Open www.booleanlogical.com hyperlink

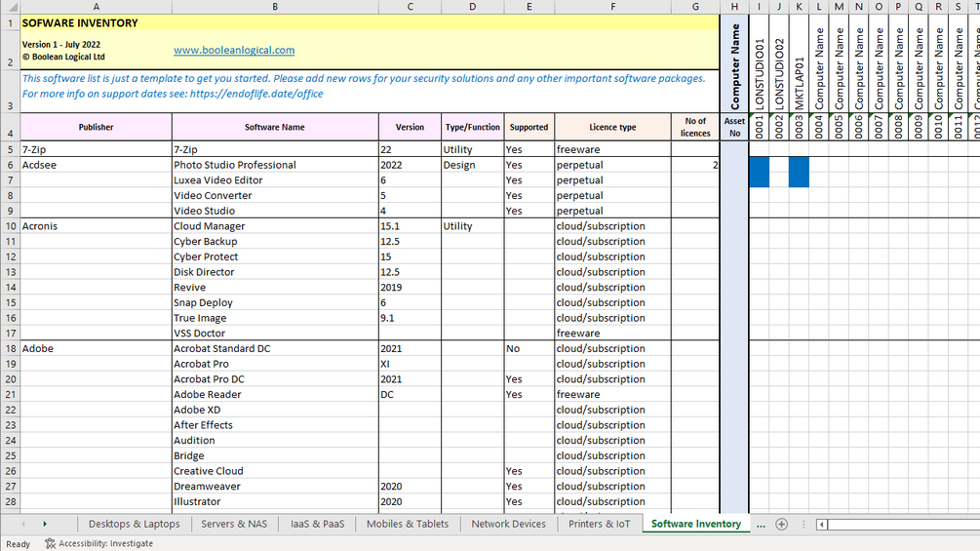(234, 50)
